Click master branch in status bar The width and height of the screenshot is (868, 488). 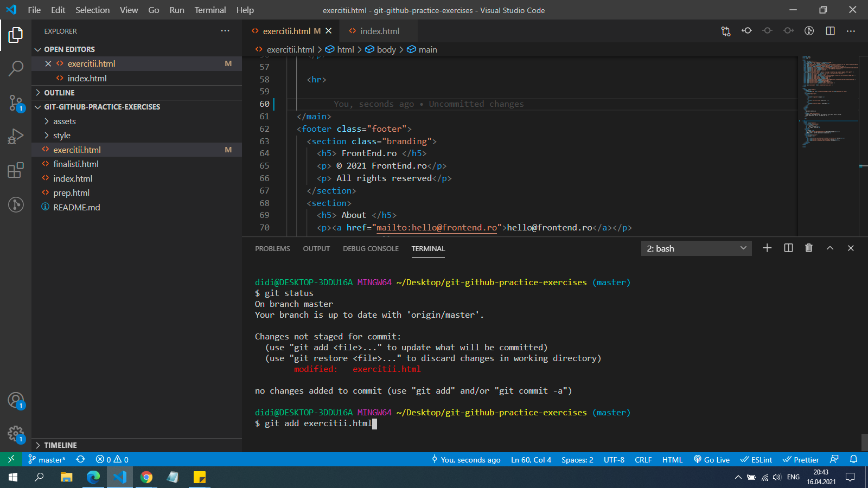[x=47, y=460]
